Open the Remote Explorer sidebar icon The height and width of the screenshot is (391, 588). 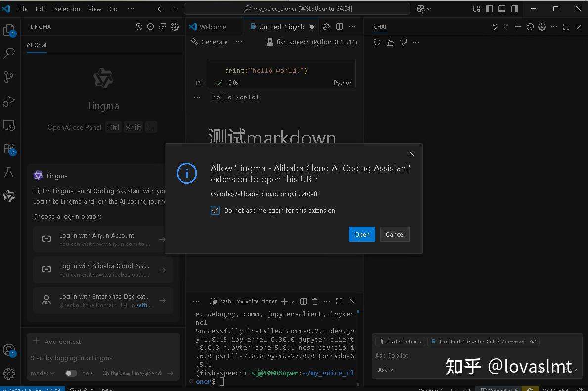pos(9,125)
